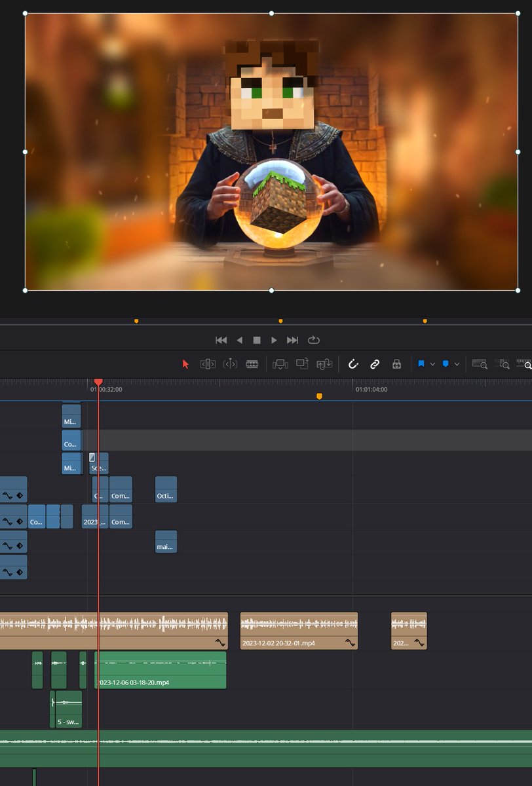The image size is (532, 786).
Task: Click the leftmost orange marker under viewer
Action: point(136,321)
